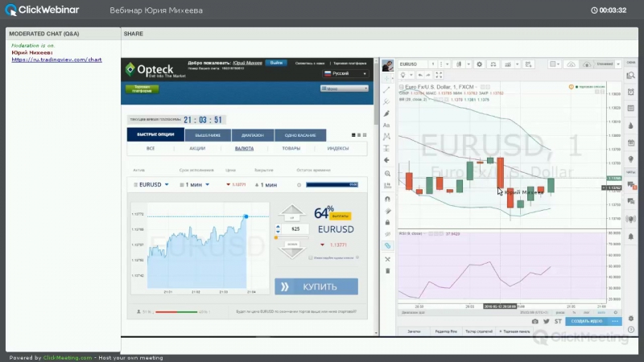The height and width of the screenshot is (362, 644).
Task: Open the Редактор Pine bottom tab
Action: (x=446, y=331)
